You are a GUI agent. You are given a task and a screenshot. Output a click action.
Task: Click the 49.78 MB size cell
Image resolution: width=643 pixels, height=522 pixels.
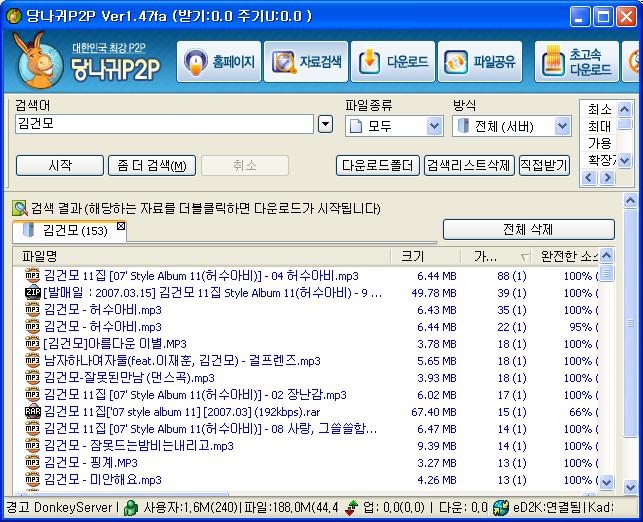pos(433,293)
